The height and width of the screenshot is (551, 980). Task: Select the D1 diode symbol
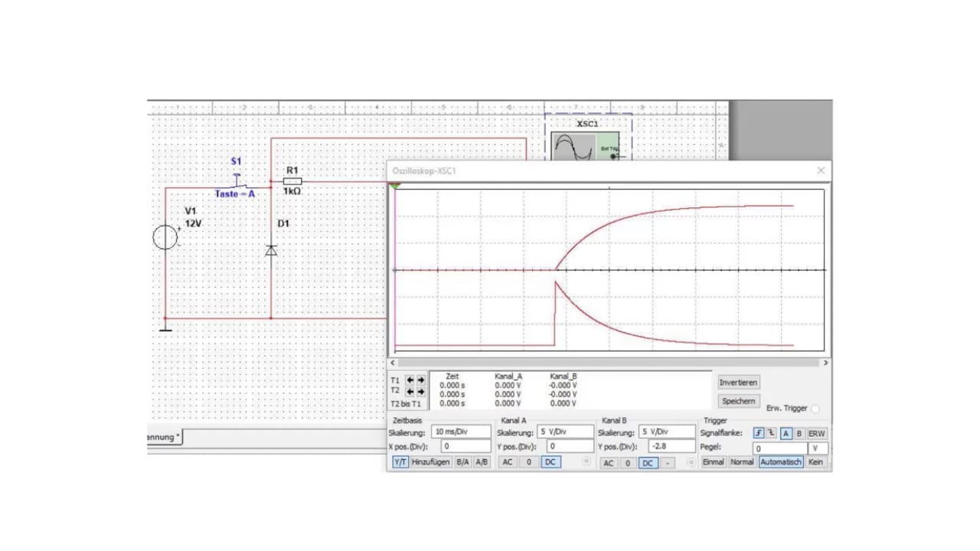[271, 250]
